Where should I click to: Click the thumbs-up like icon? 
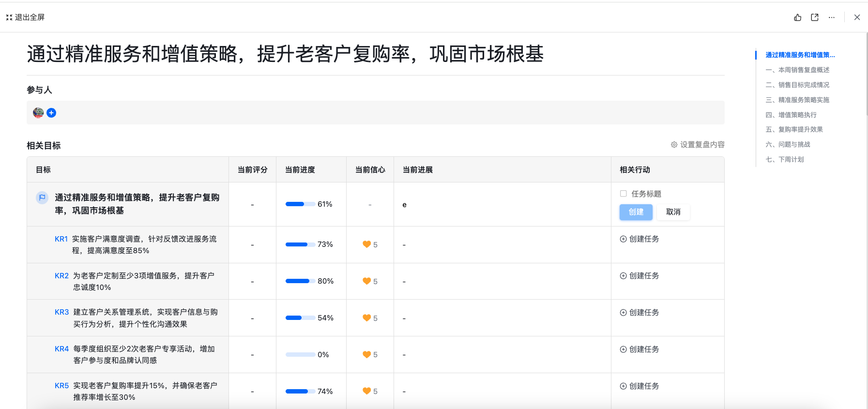click(x=798, y=17)
